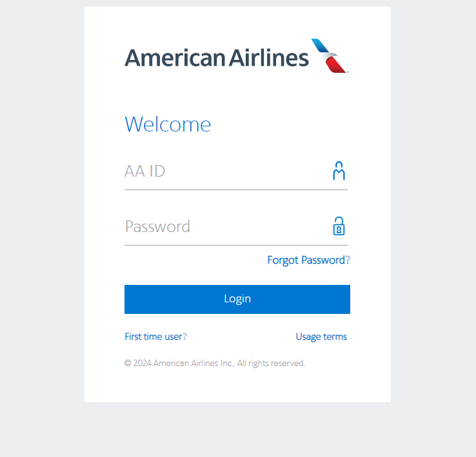Select the word Airlines in the logo
The width and height of the screenshot is (476, 457).
[269, 57]
